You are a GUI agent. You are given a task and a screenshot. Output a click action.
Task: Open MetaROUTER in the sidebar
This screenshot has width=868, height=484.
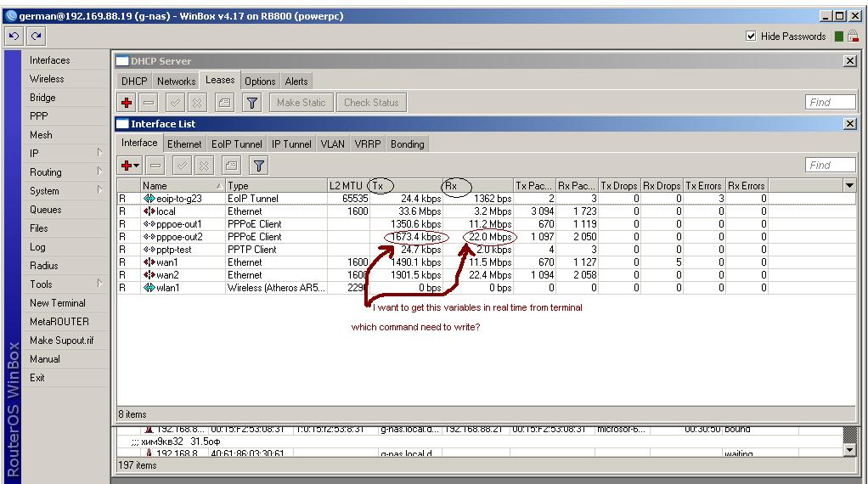point(59,322)
